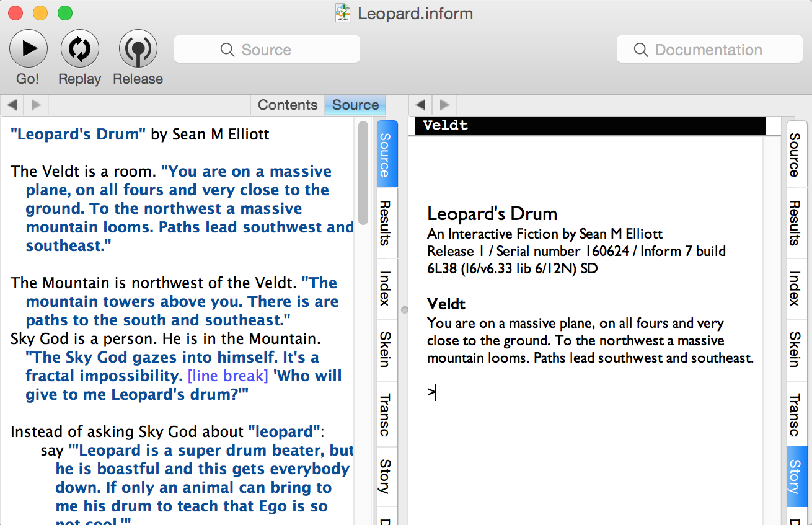Viewport: 812px width, 525px height.
Task: Click the pane divider handle dot
Action: click(x=405, y=310)
